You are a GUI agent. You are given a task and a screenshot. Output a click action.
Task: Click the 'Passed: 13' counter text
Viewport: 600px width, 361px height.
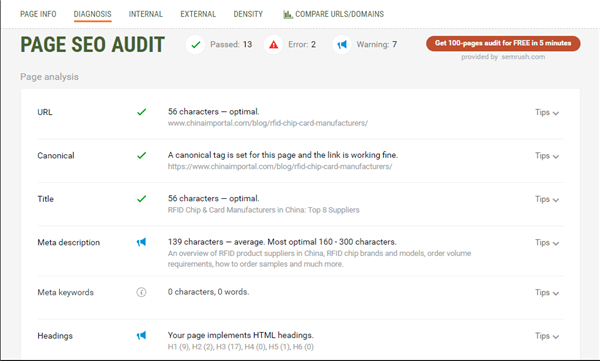tap(231, 45)
